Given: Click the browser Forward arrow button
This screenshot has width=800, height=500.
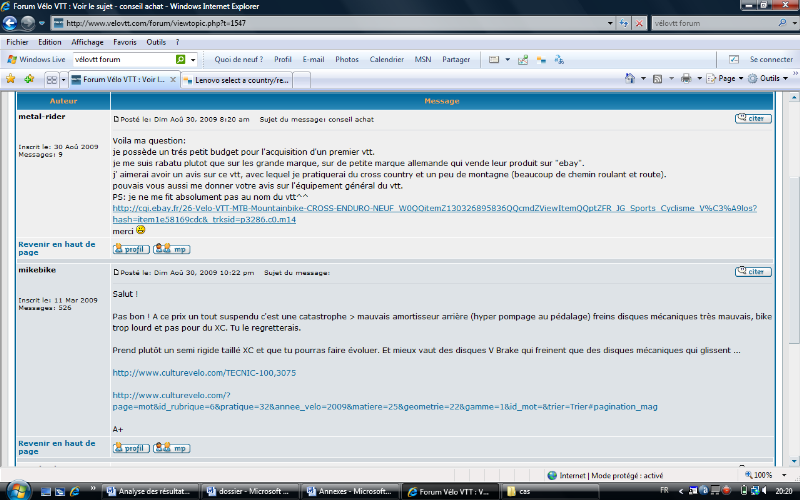Looking at the screenshot, I should pyautogui.click(x=28, y=23).
